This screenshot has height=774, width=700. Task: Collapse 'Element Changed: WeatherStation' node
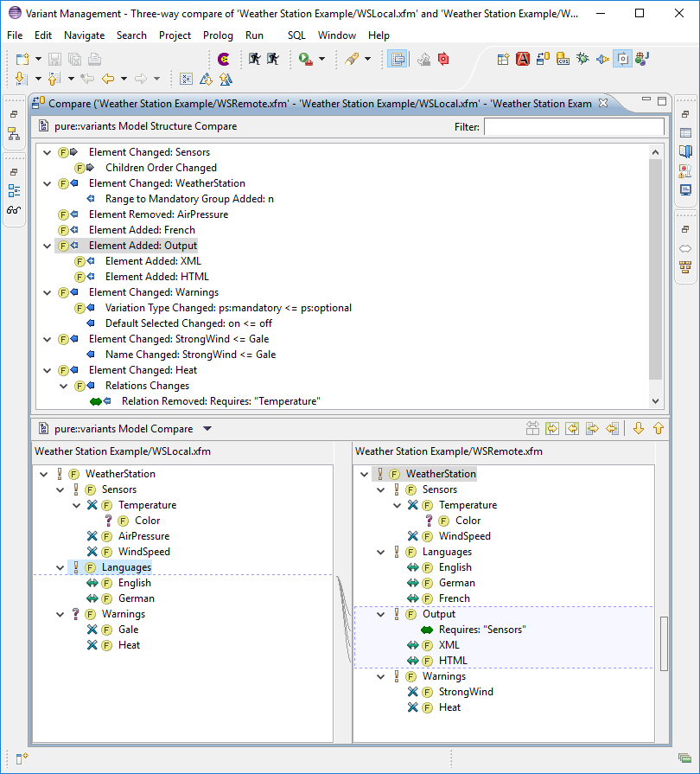[x=48, y=183]
